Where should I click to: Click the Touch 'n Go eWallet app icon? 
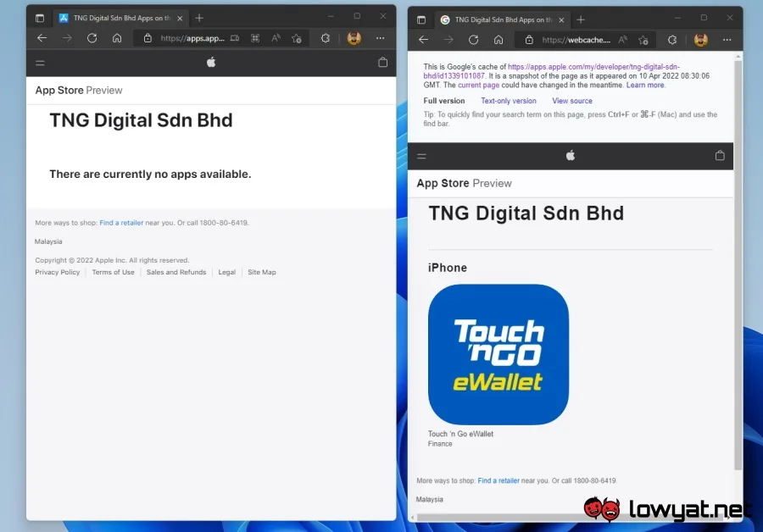tap(498, 354)
